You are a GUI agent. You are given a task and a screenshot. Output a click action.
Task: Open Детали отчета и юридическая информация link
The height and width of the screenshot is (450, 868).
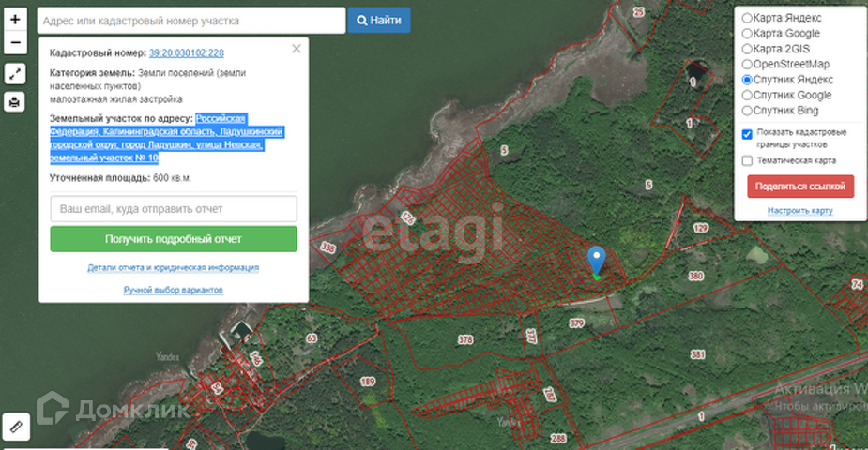[x=174, y=267]
